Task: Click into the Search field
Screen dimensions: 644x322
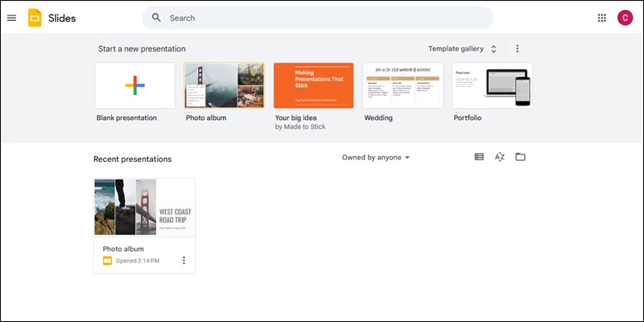Action: [317, 18]
